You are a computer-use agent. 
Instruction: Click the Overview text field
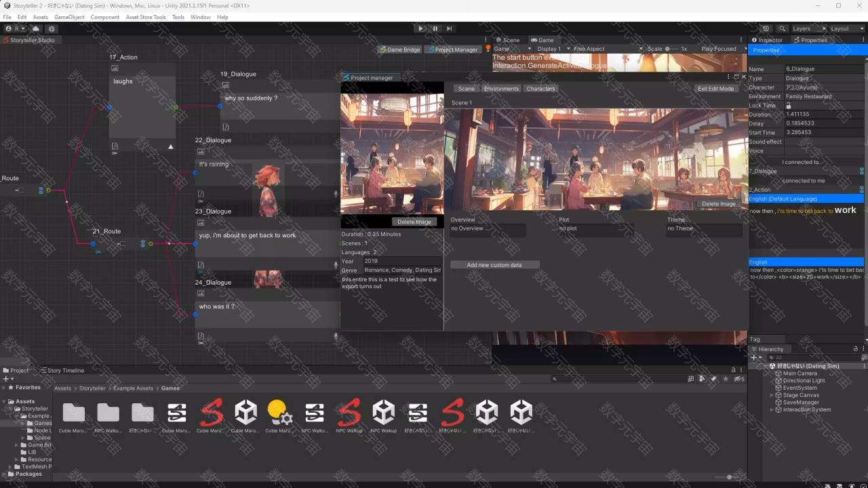pos(488,230)
